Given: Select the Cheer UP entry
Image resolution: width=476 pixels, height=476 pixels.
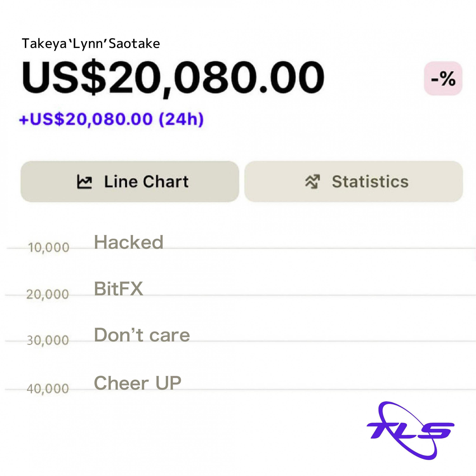Looking at the screenshot, I should (x=137, y=383).
